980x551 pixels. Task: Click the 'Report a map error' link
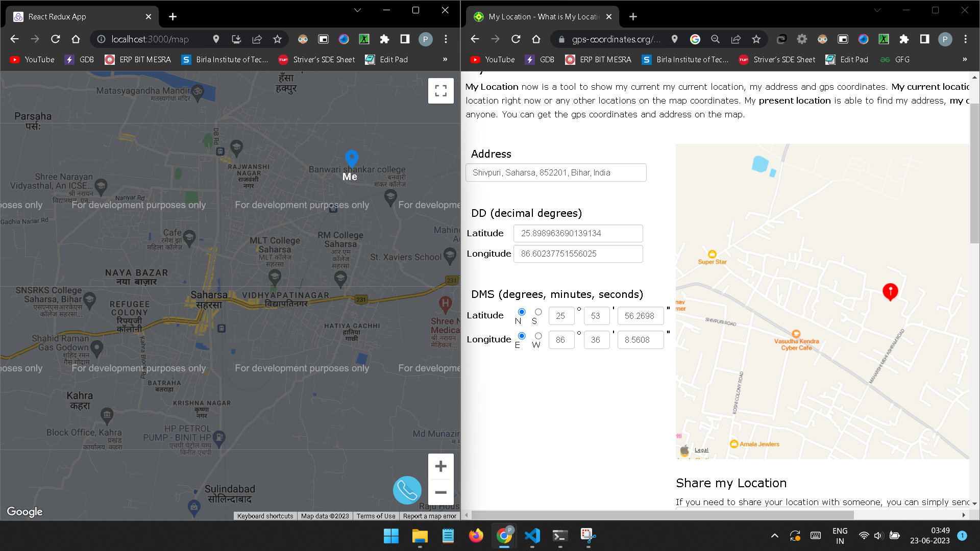click(x=429, y=516)
